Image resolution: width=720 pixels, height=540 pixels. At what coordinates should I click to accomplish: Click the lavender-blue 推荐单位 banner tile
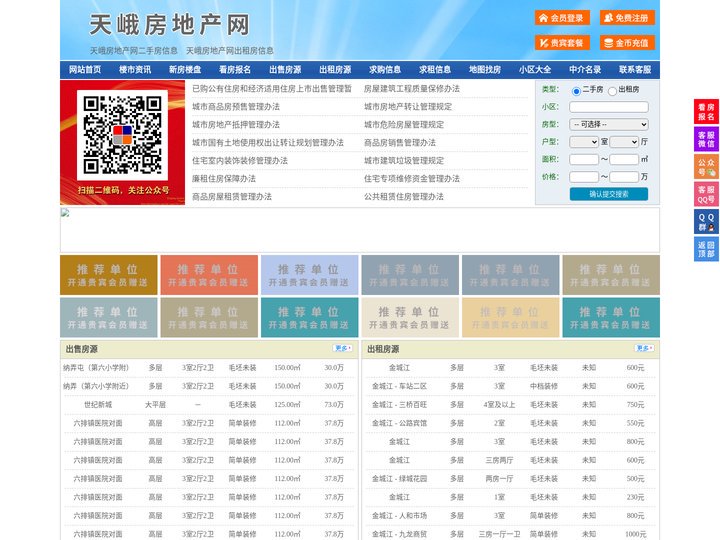coord(309,275)
